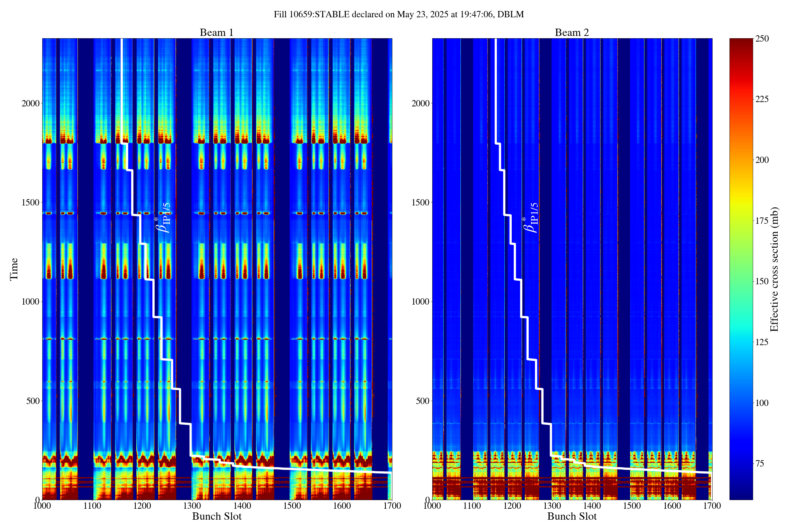Click Beam 2 x-axis tick '1600'
798x532 pixels.
[672, 506]
